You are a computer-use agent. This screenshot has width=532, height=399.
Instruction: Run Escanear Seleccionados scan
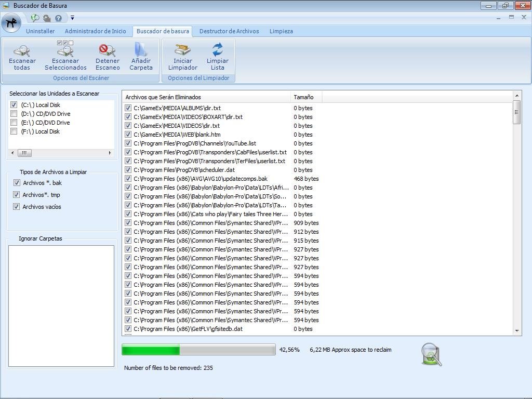click(x=65, y=56)
